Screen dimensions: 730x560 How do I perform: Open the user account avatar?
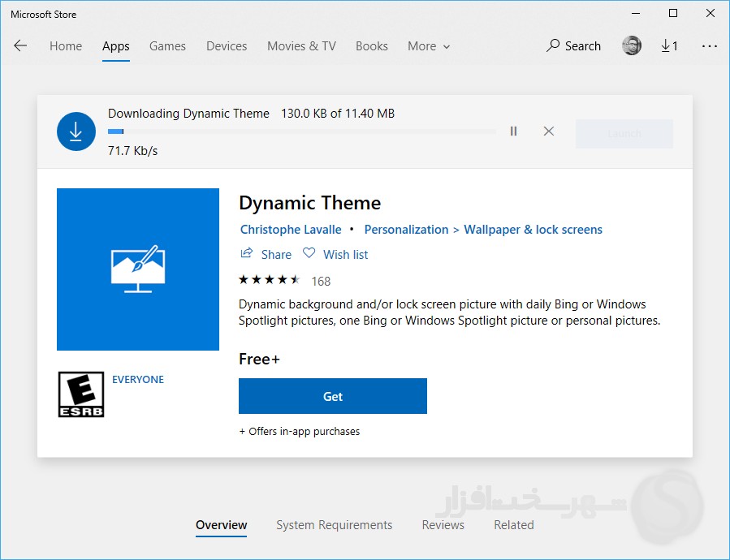point(632,46)
